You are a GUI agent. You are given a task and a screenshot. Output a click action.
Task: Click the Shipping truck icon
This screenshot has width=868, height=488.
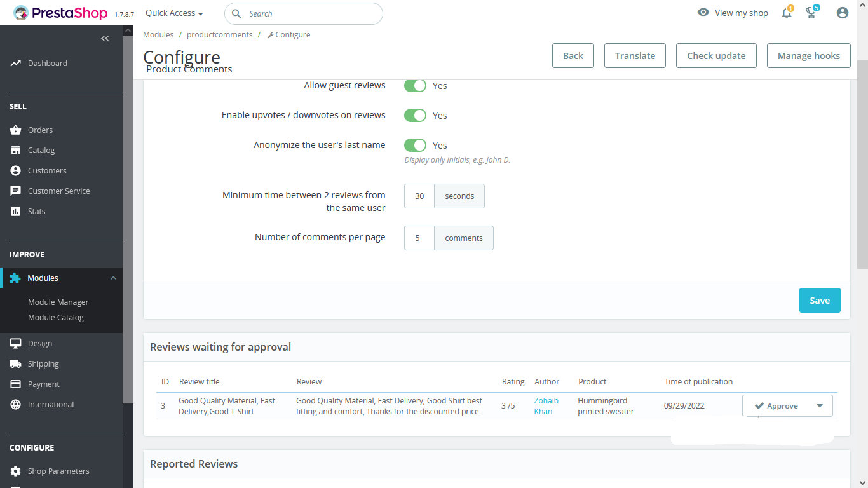tap(15, 364)
